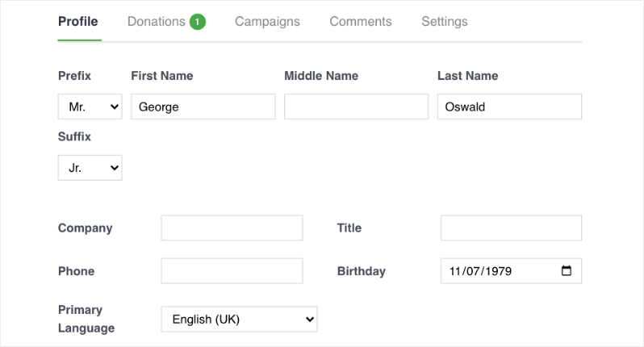Open the Comments tab
The image size is (644, 347).
click(361, 21)
